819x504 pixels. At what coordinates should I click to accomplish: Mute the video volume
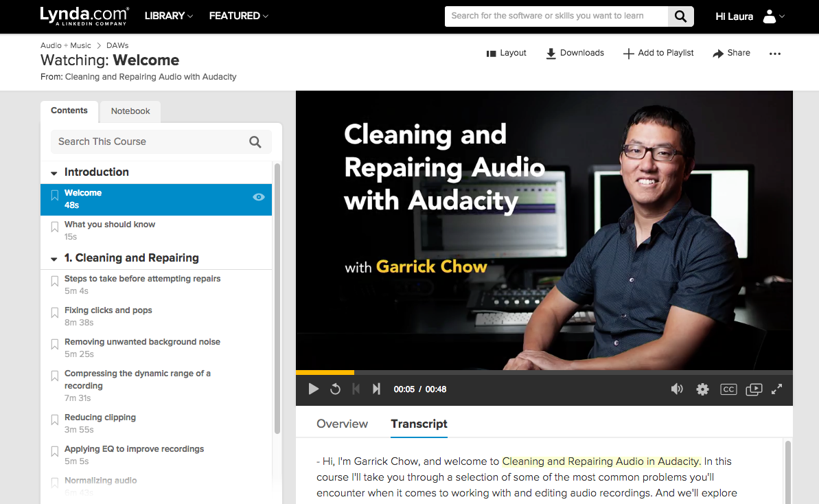[x=677, y=389]
